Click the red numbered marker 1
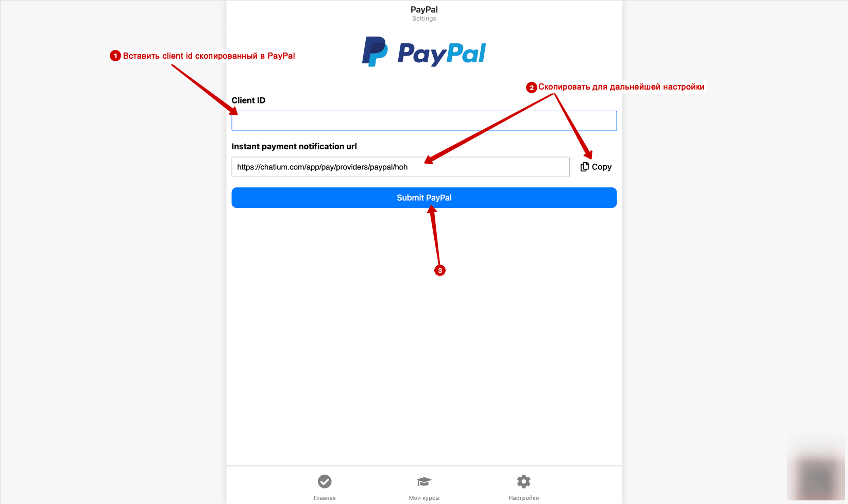This screenshot has height=504, width=848. 115,56
